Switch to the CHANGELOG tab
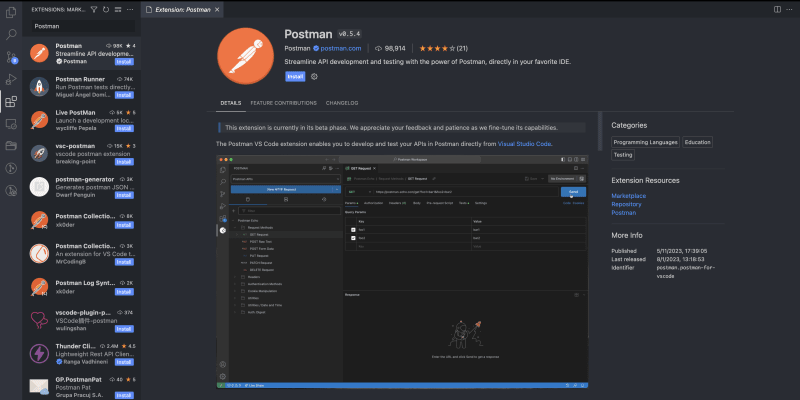The width and height of the screenshot is (800, 400). (x=342, y=103)
